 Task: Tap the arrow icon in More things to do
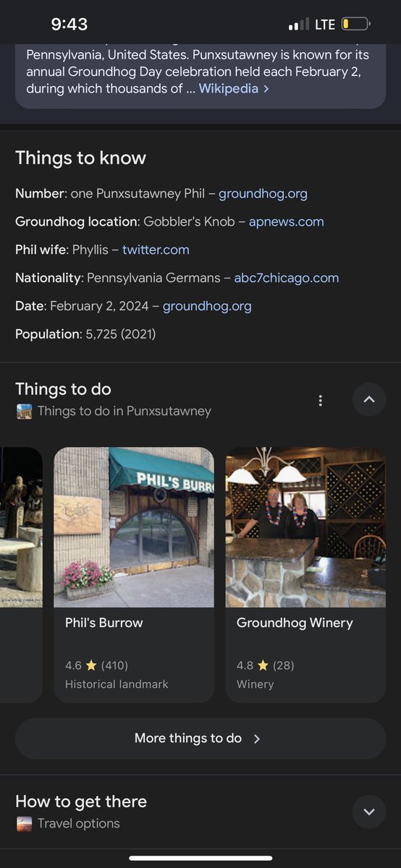pyautogui.click(x=256, y=739)
